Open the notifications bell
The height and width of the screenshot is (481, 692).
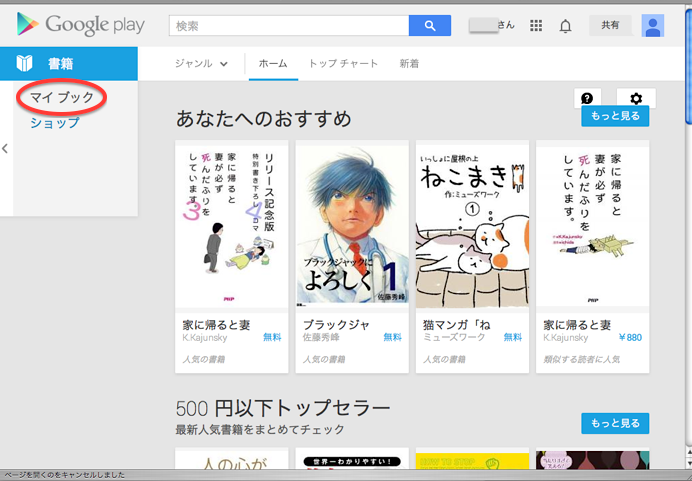[565, 26]
